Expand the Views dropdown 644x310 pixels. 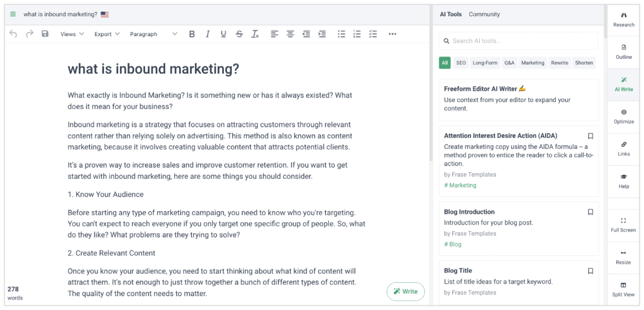point(72,34)
